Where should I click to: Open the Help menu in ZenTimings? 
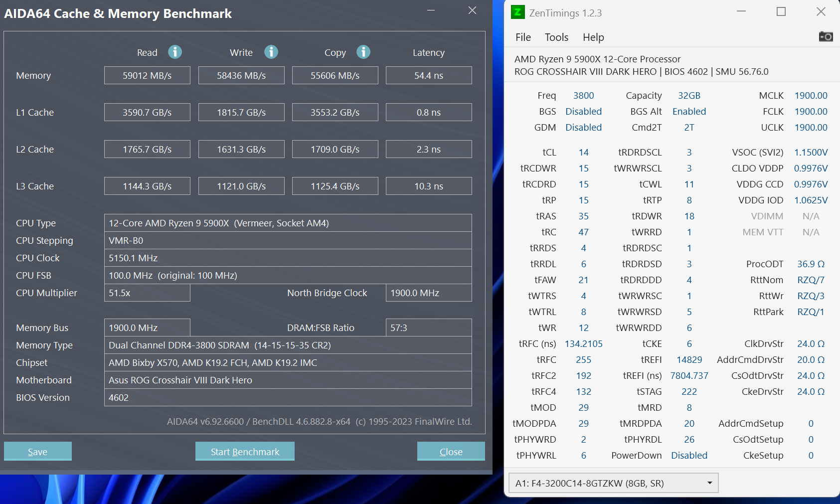593,37
